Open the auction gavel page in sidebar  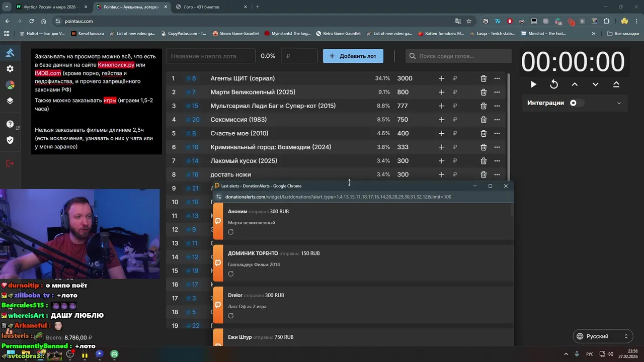[10, 53]
